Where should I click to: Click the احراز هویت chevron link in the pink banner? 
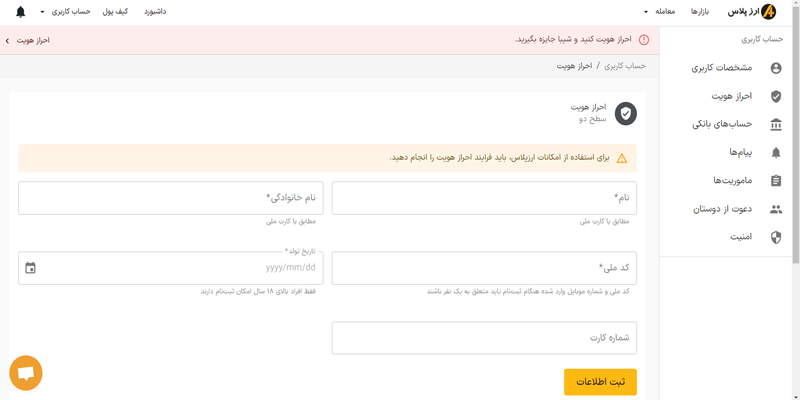(x=28, y=40)
